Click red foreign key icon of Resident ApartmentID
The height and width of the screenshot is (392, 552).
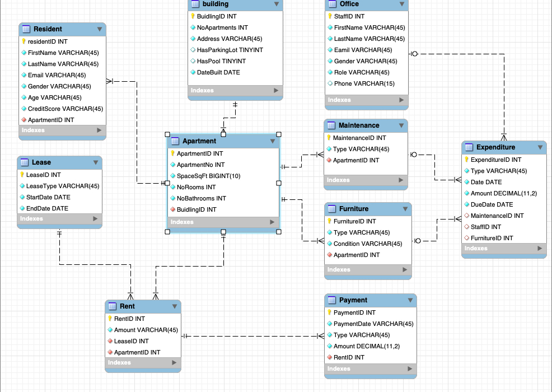point(24,120)
